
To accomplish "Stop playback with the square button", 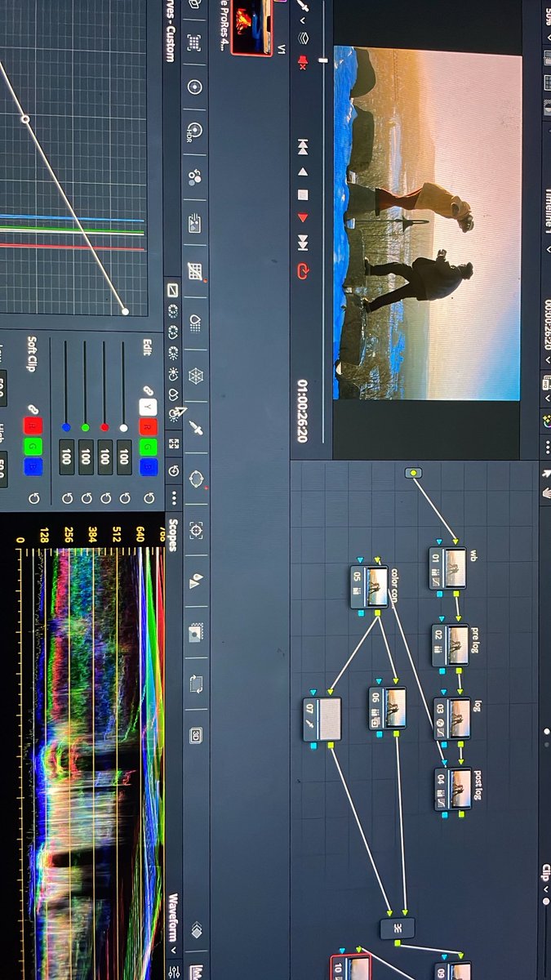I will click(303, 195).
